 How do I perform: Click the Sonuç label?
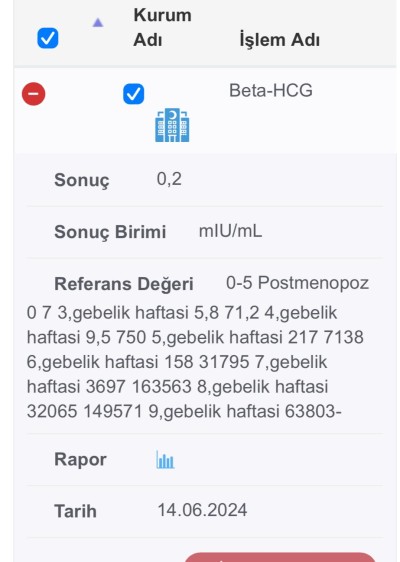82,180
